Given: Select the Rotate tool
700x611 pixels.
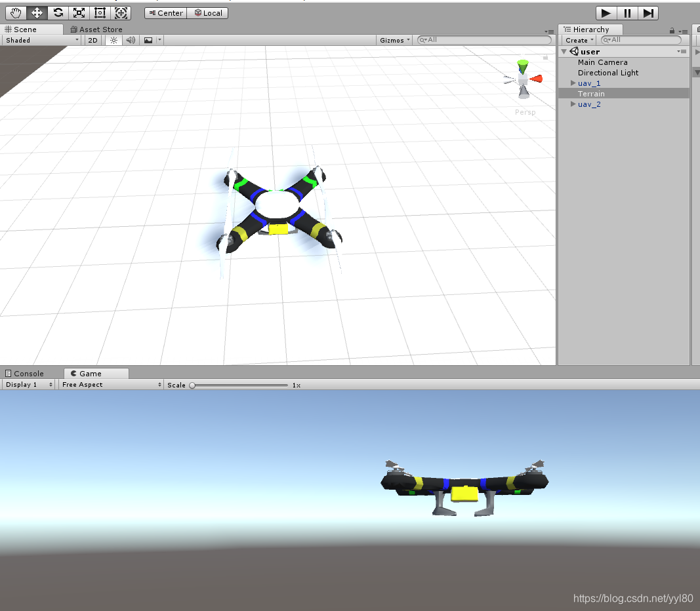Looking at the screenshot, I should click(x=58, y=13).
